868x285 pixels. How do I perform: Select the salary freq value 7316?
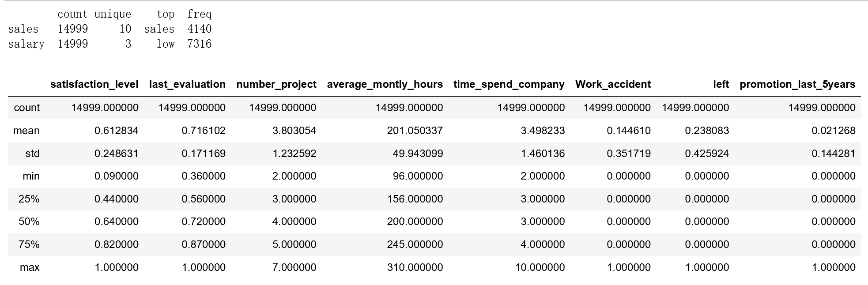tap(200, 44)
